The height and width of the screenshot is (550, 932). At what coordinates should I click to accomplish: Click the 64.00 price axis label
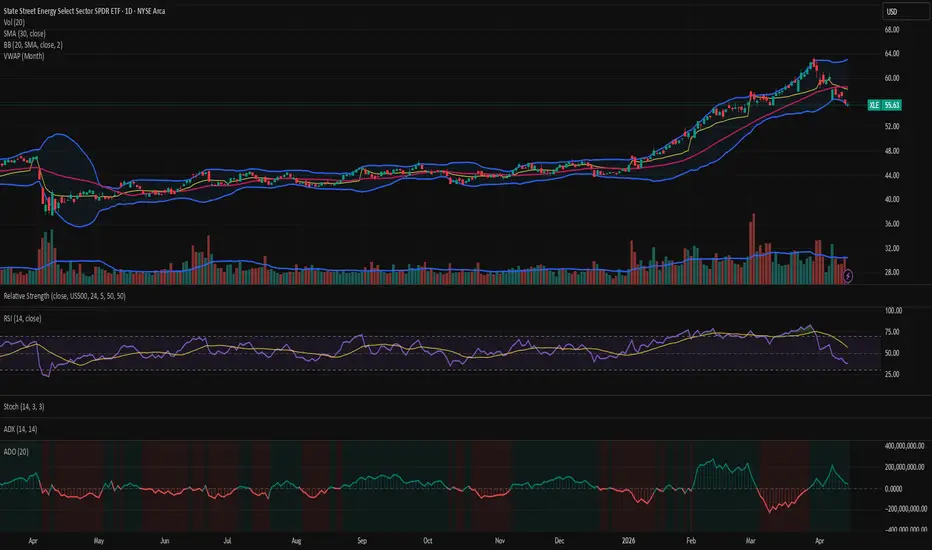coord(892,54)
